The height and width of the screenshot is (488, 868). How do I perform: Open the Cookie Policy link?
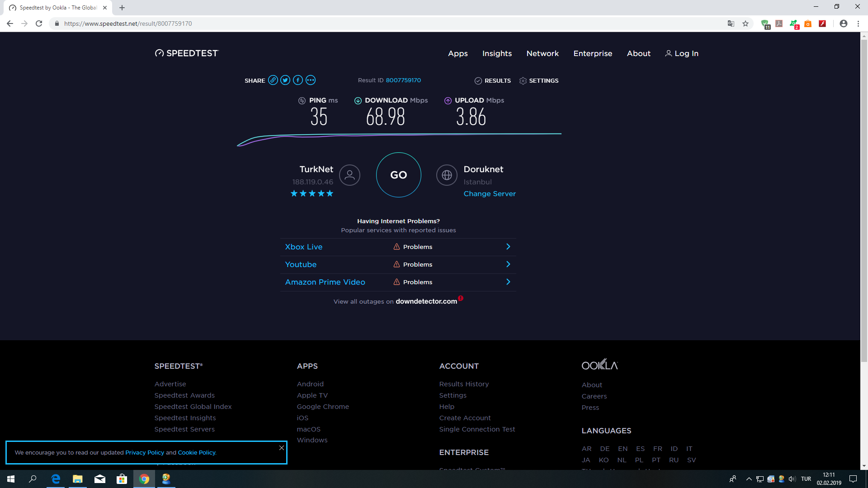point(197,452)
